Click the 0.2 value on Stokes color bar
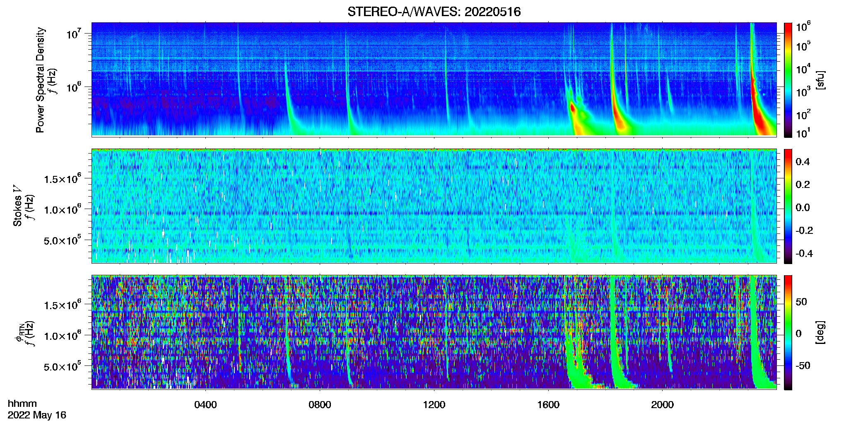Screen dimensions: 868x447 [803, 185]
